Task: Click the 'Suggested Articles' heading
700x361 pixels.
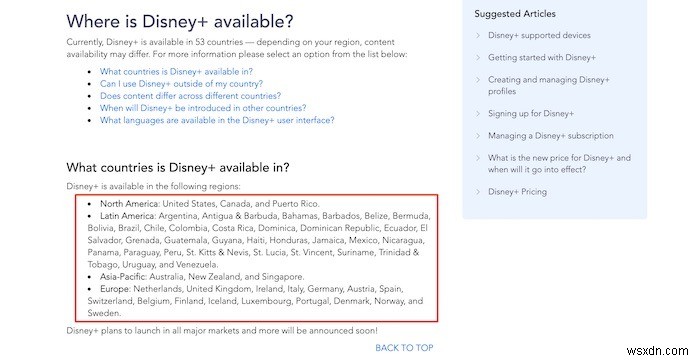Action: click(x=515, y=14)
